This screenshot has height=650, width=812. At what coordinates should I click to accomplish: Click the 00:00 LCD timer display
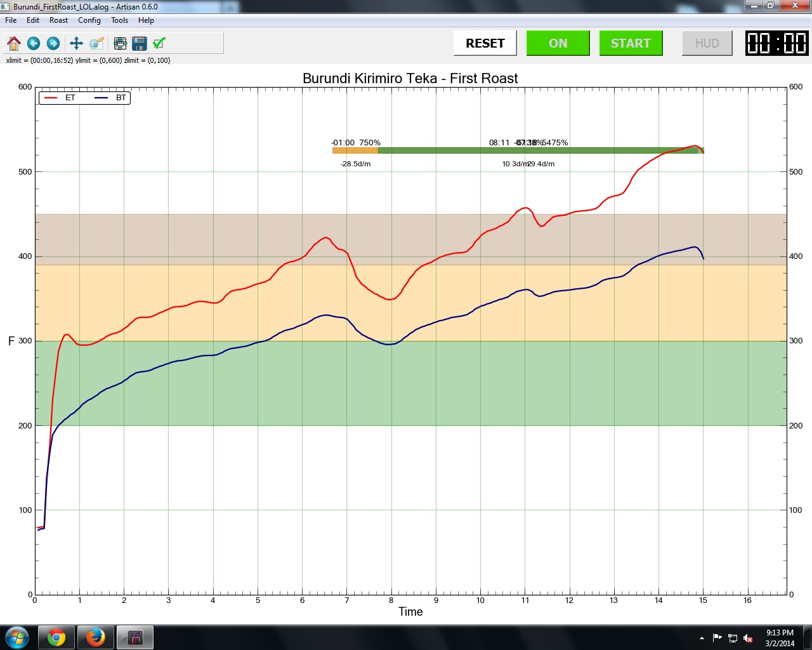click(777, 43)
